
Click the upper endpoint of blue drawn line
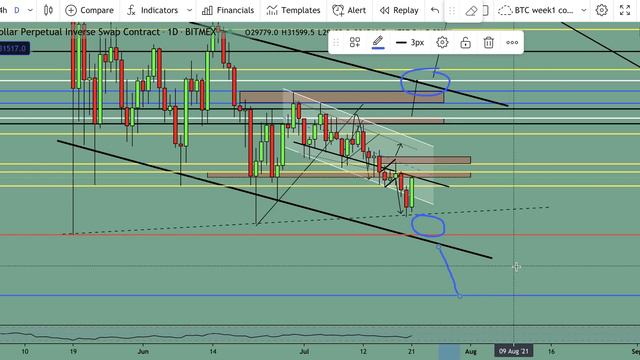[438, 247]
